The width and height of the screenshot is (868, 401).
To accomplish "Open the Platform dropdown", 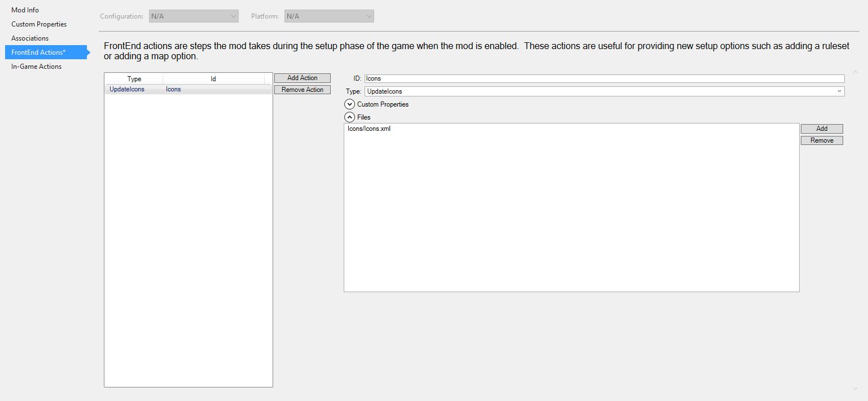I will (x=329, y=16).
